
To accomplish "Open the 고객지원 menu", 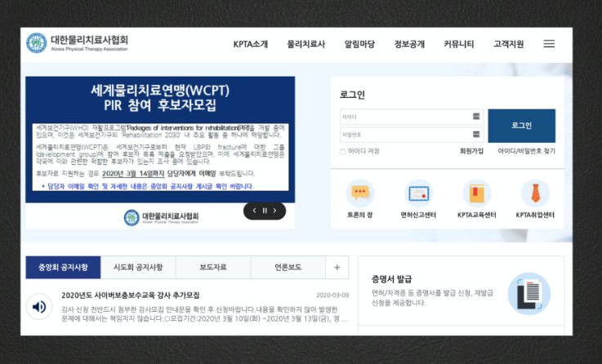I will pos(509,44).
